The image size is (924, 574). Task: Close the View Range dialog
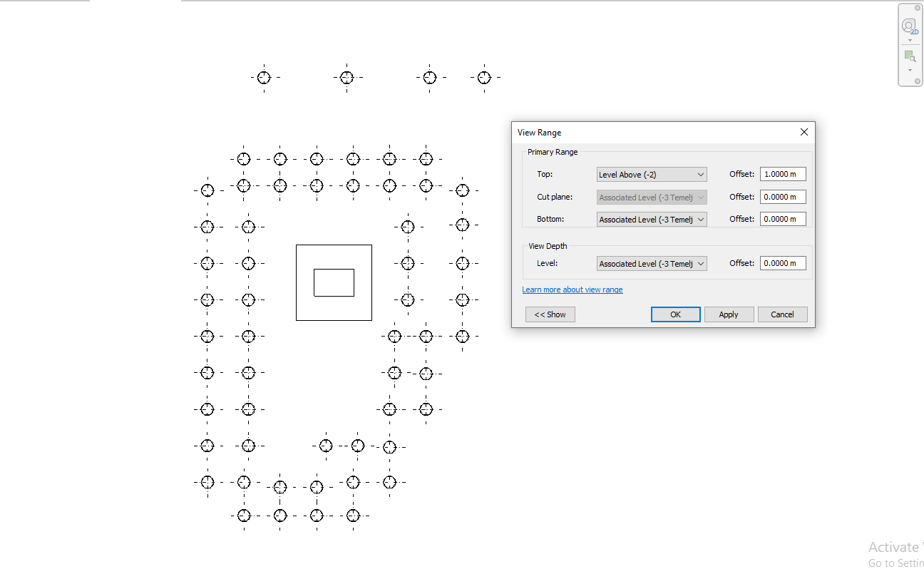coord(804,132)
